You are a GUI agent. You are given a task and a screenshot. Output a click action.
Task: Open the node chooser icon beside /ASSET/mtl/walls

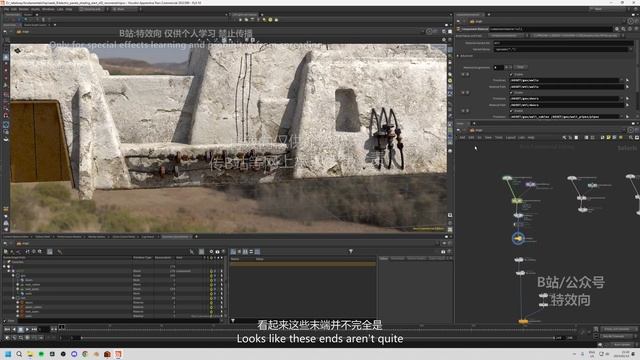click(x=628, y=87)
